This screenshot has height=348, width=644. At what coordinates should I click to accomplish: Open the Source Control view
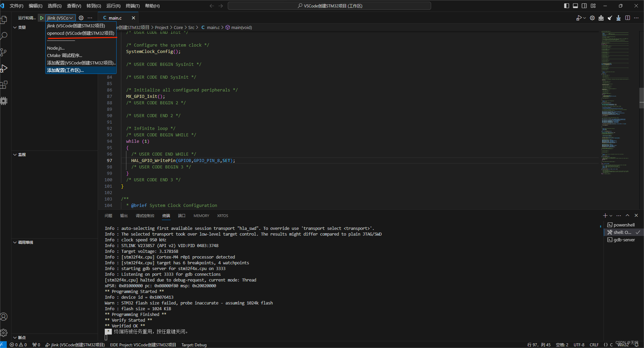coord(4,52)
